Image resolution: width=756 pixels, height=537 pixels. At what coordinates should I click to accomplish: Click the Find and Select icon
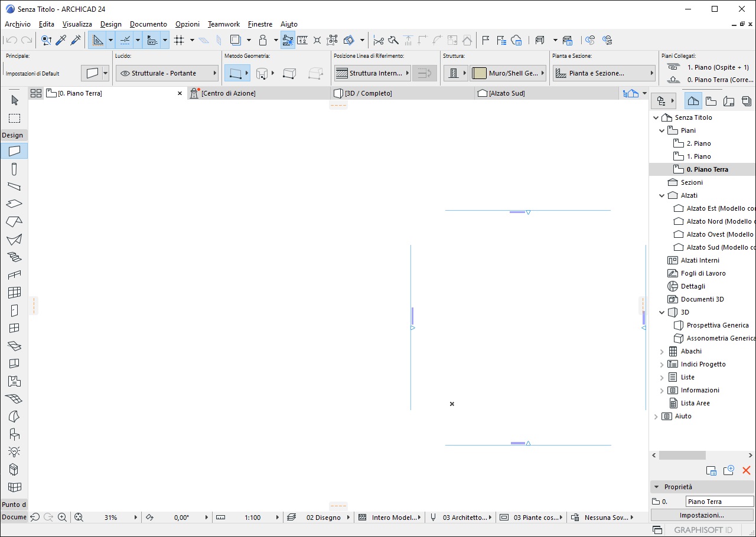pos(46,40)
